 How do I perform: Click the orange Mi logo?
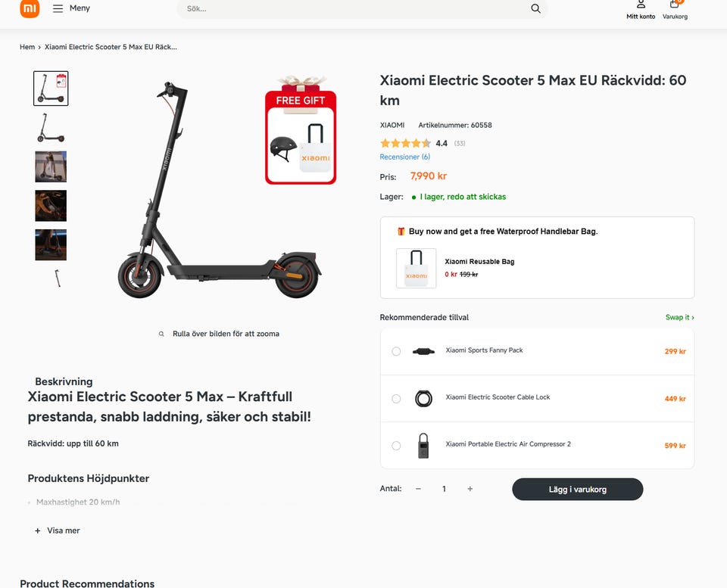coord(30,8)
